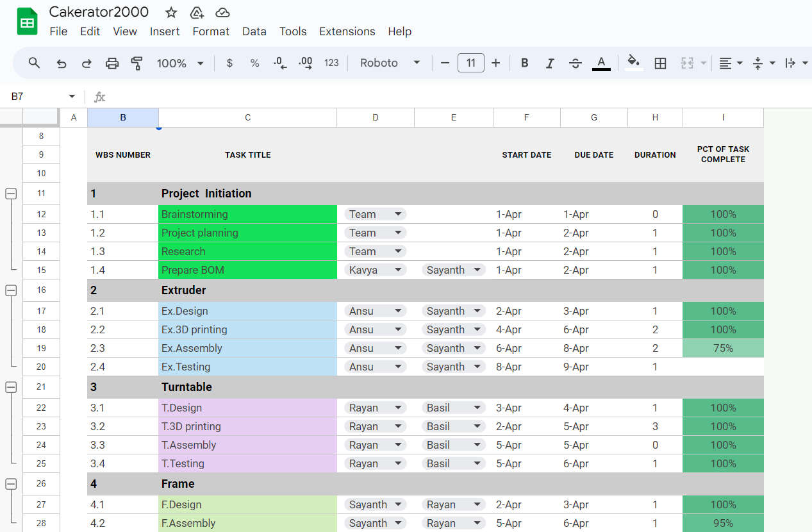Toggle bold formatting
This screenshot has width=812, height=532.
tap(524, 63)
